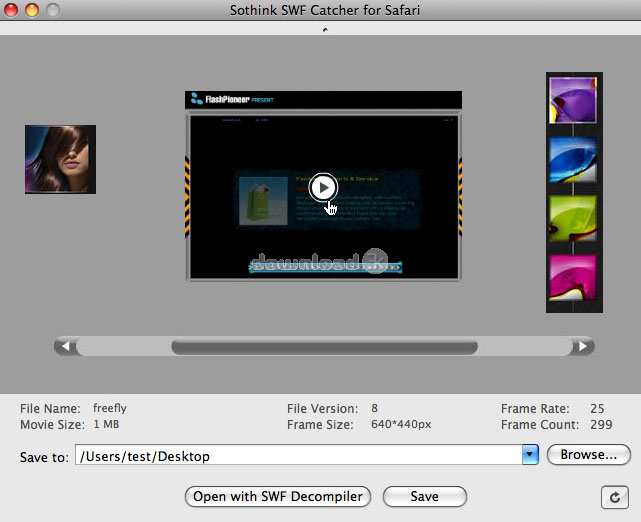Click the frame rate value 25

(597, 408)
